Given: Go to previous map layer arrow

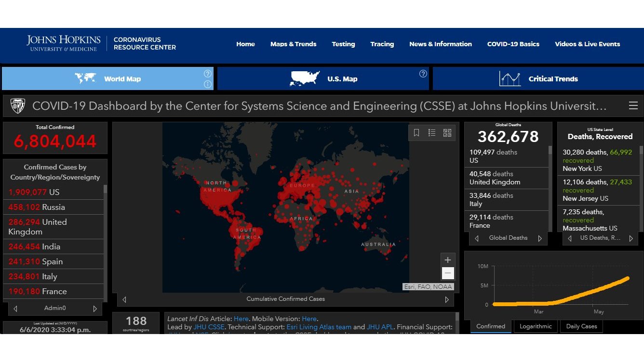Looking at the screenshot, I should [x=124, y=299].
